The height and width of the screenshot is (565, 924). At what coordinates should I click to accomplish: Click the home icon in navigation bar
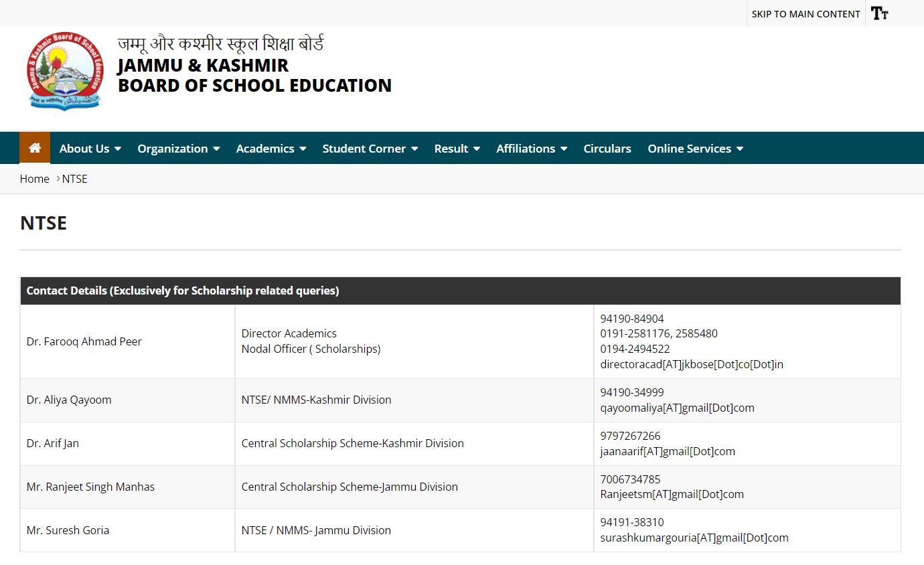(x=35, y=148)
